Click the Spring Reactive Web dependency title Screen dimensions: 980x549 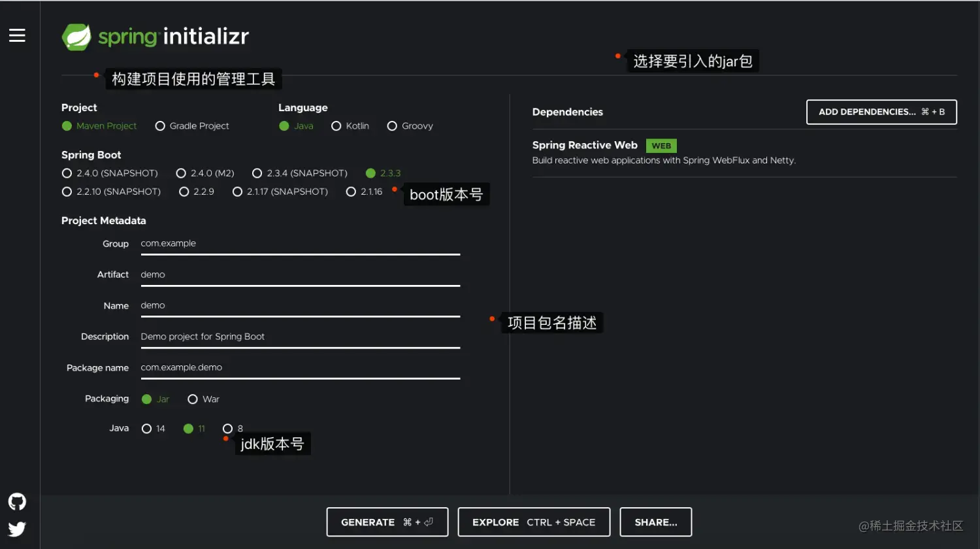(585, 145)
